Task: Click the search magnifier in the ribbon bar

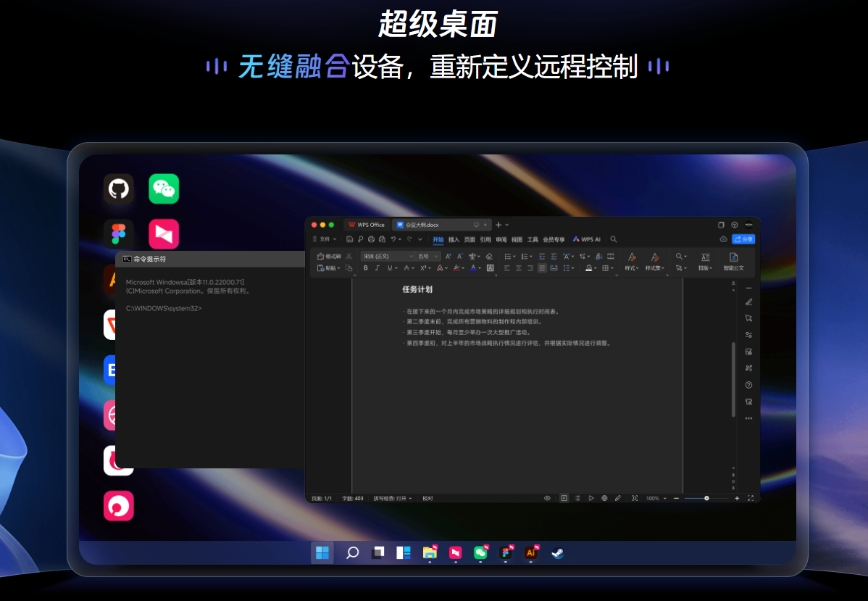Action: [614, 239]
